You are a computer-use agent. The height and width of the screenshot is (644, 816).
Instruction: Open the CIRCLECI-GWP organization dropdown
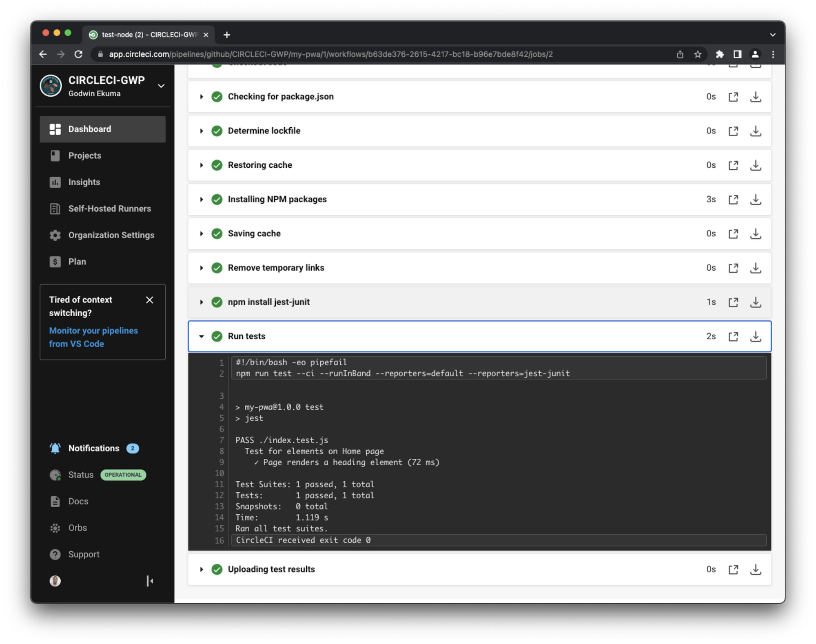tap(161, 86)
